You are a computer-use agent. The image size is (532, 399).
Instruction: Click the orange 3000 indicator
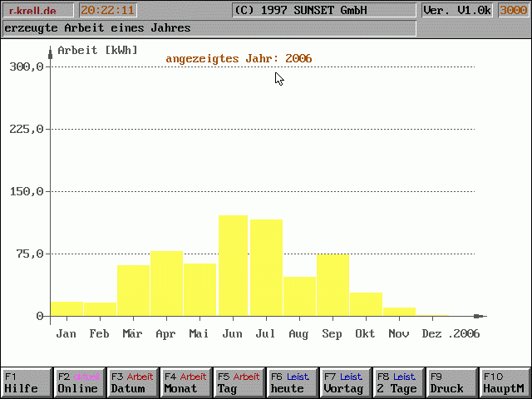pos(512,11)
